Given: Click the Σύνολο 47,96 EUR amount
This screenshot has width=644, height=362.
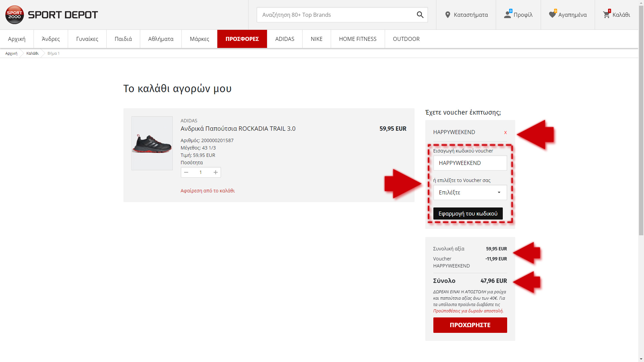Looking at the screenshot, I should [493, 281].
